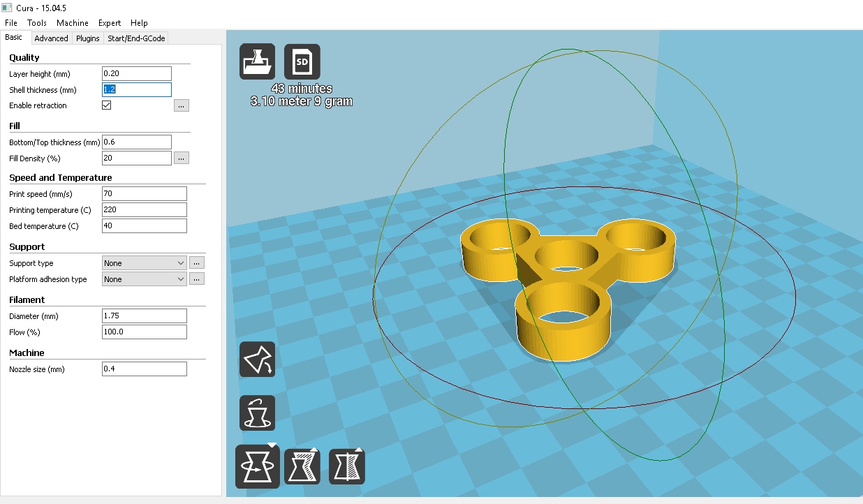
Task: Click the '3.10 meter 9 gram' text
Action: point(302,101)
